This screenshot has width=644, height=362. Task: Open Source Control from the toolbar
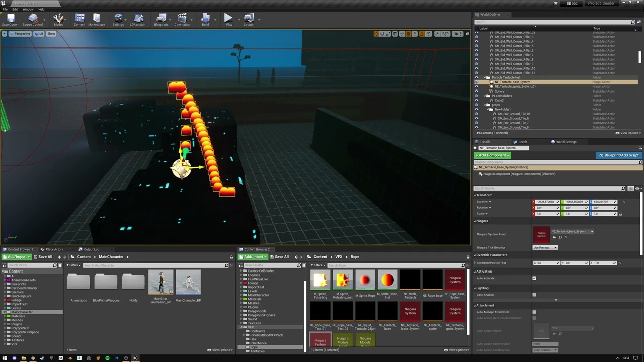tap(33, 20)
